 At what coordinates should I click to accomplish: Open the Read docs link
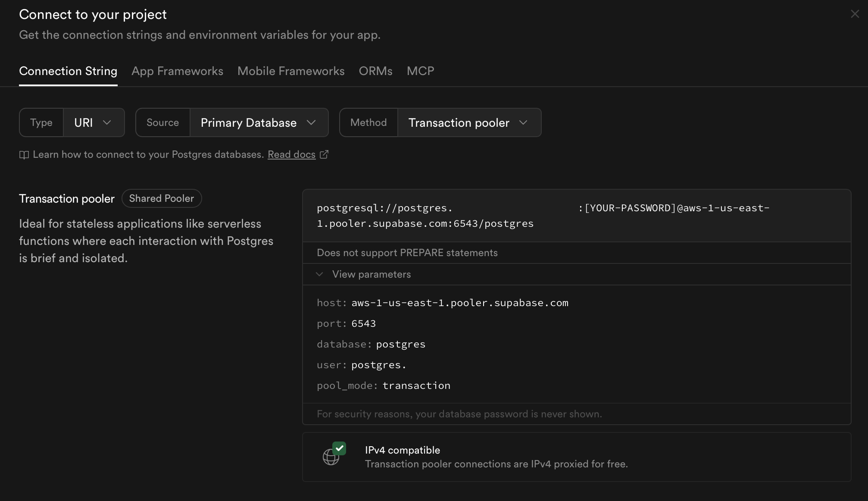pyautogui.click(x=291, y=154)
